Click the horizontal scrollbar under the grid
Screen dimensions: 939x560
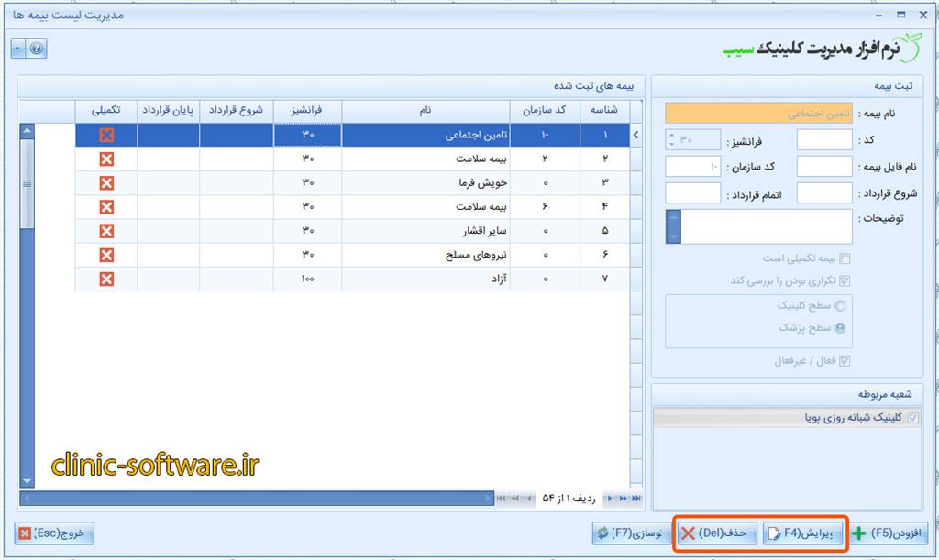coord(257,498)
